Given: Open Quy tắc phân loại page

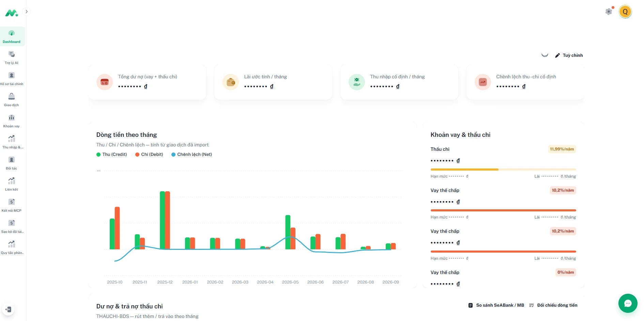Looking at the screenshot, I should 12,247.
